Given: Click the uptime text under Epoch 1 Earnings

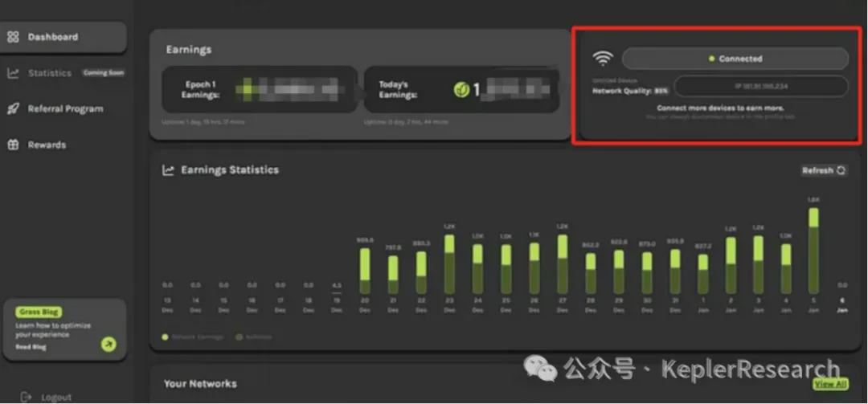Looking at the screenshot, I should coord(203,122).
